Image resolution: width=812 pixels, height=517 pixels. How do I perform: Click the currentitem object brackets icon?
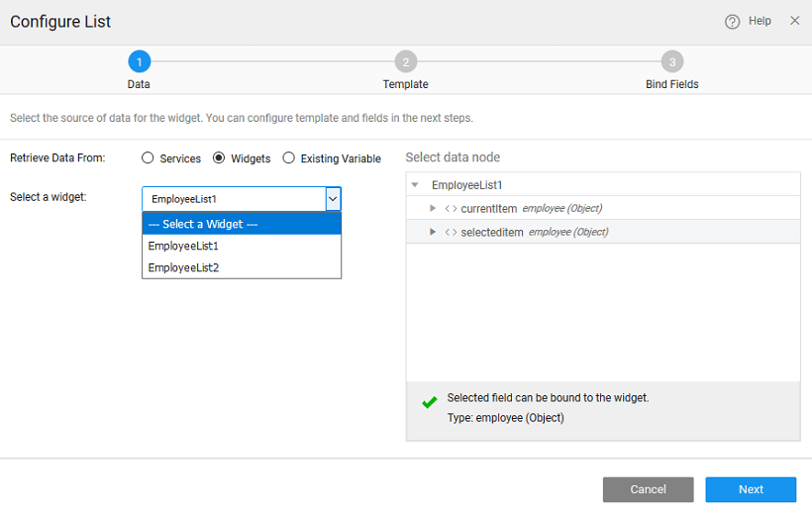tap(451, 209)
